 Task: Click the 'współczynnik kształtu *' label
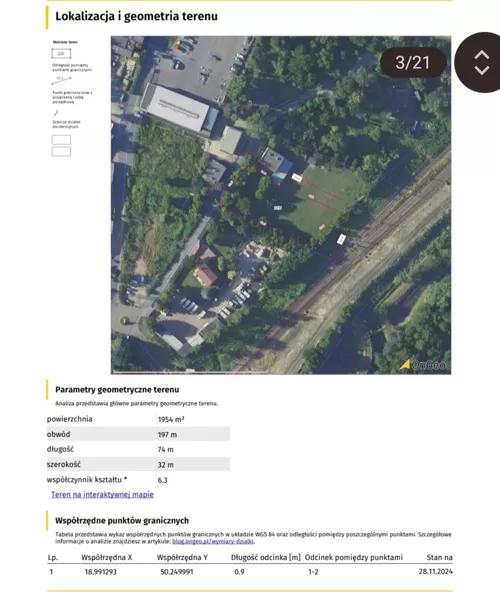point(87,479)
